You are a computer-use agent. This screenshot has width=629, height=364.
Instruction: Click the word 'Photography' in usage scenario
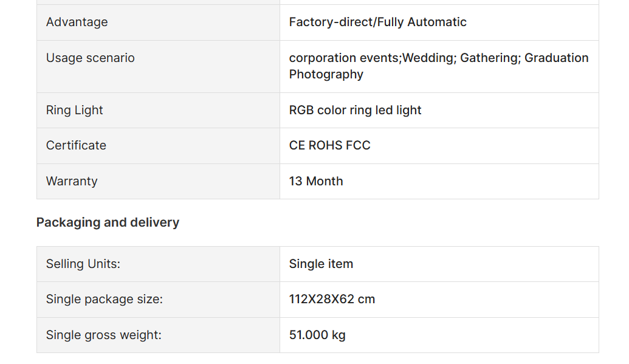326,75
